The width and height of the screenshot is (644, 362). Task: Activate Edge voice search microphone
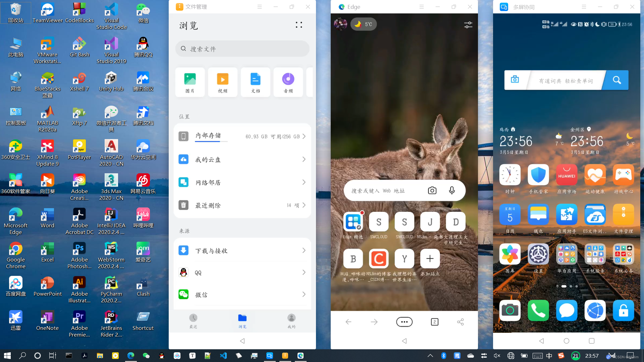click(x=451, y=190)
